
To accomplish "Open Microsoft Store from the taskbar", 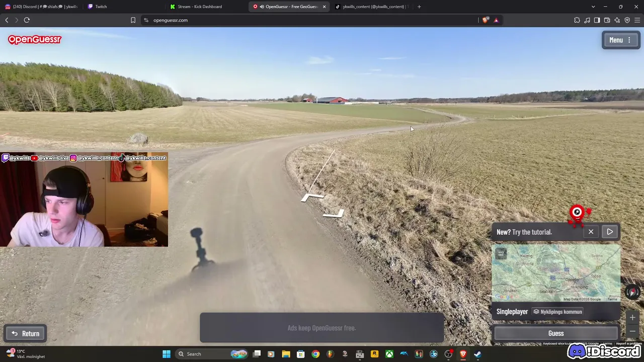I will [x=300, y=354].
